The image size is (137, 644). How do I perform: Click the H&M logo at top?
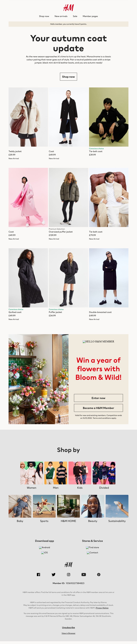[68, 8]
